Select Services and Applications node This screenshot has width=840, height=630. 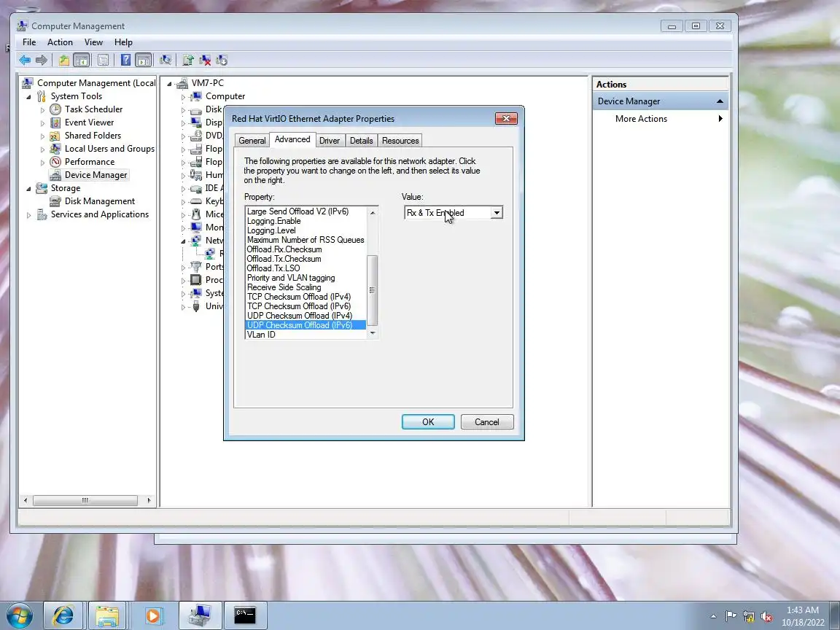tap(100, 214)
